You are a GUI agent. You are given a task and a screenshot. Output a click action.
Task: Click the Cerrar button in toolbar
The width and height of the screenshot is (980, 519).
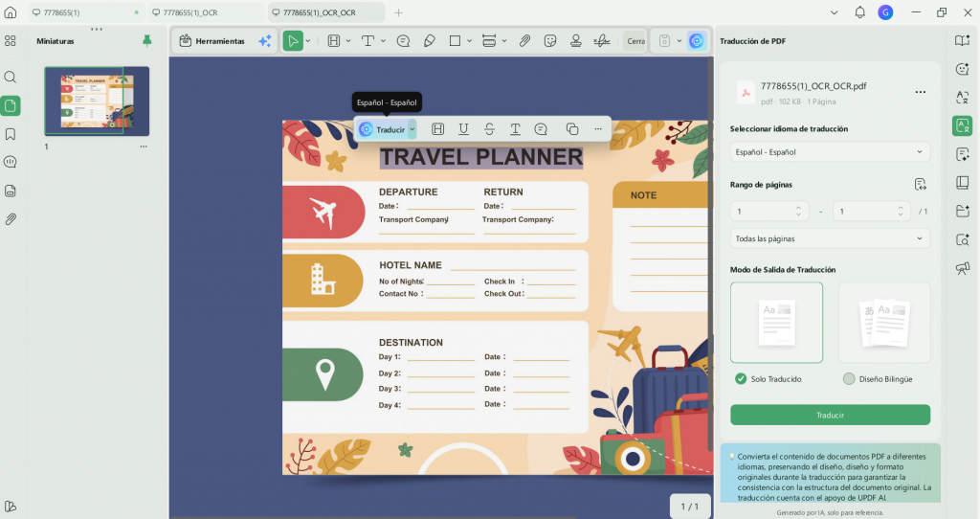pos(635,41)
